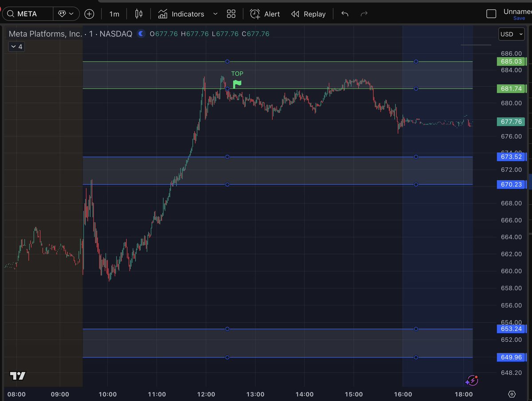This screenshot has width=532, height=401.
Task: Open the USD currency dropdown
Action: (512, 34)
